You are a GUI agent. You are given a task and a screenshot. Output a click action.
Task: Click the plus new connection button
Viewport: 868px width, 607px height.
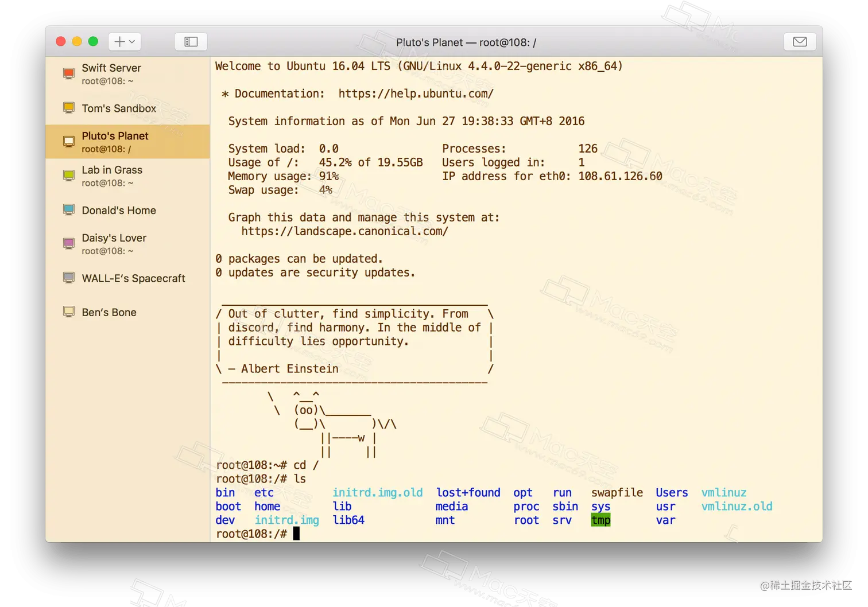[x=125, y=41]
